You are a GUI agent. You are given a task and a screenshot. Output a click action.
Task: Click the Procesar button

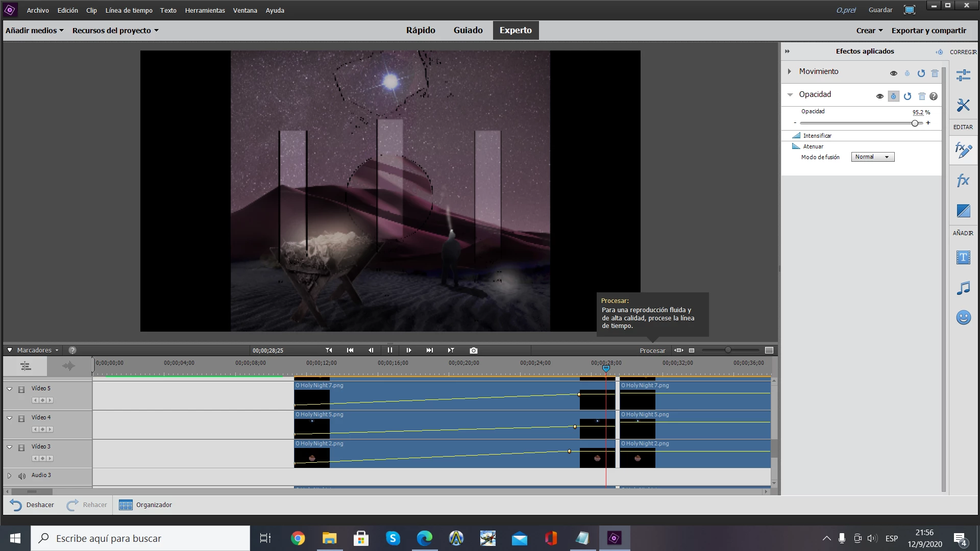(652, 350)
